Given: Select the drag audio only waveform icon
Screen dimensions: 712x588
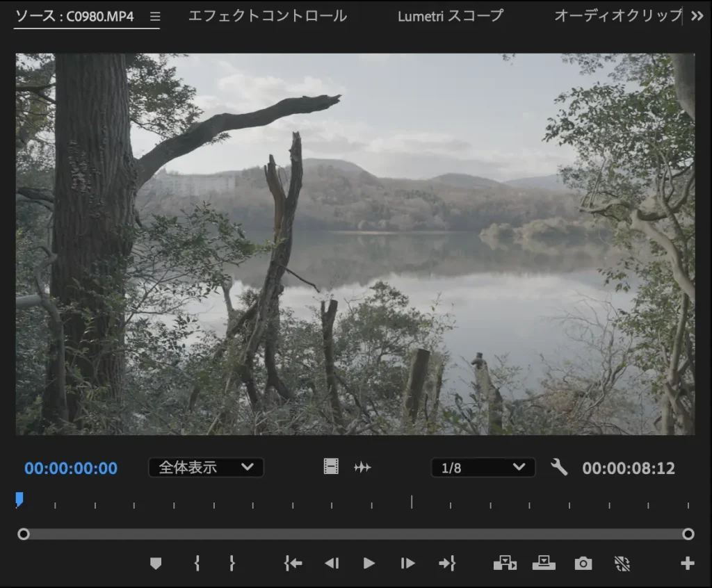Looking at the screenshot, I should [x=362, y=467].
